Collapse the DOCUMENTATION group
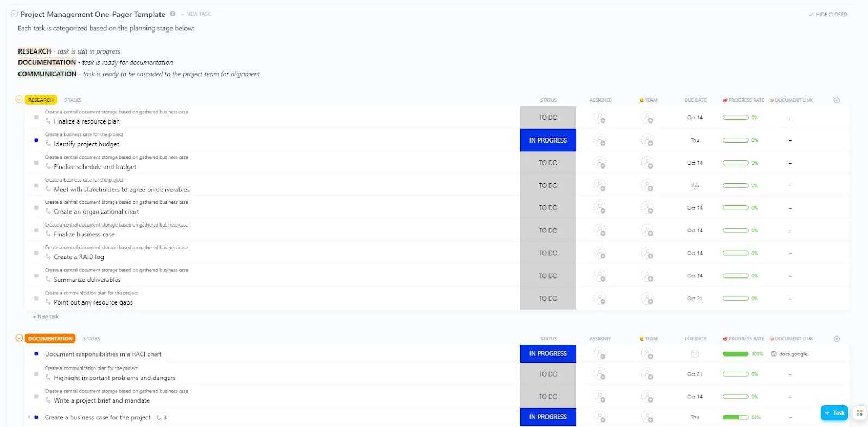 [19, 338]
